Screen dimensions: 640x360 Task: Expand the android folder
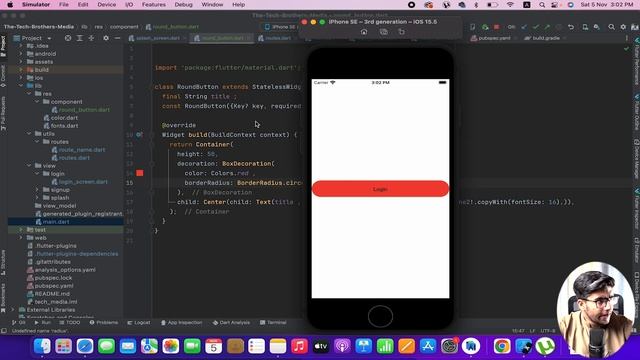pyautogui.click(x=21, y=53)
